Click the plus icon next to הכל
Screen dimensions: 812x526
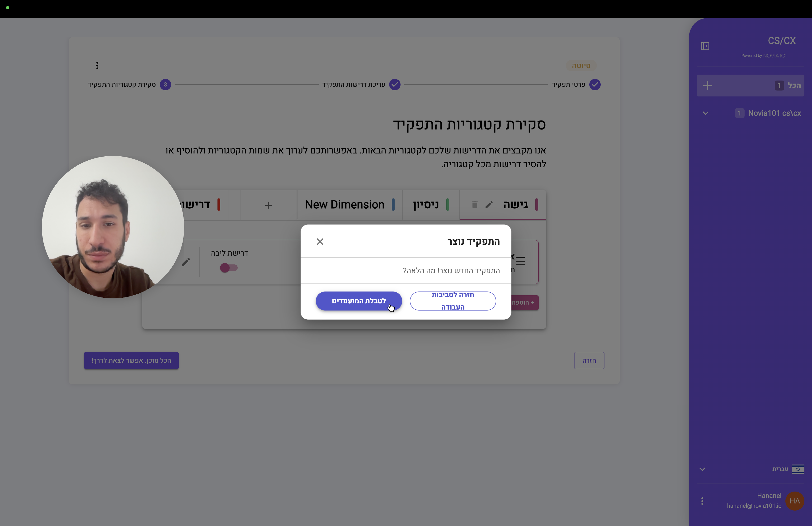click(x=707, y=86)
